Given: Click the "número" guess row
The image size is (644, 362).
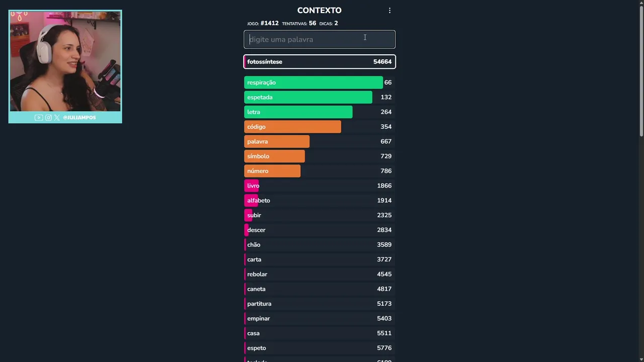Looking at the screenshot, I should [319, 171].
